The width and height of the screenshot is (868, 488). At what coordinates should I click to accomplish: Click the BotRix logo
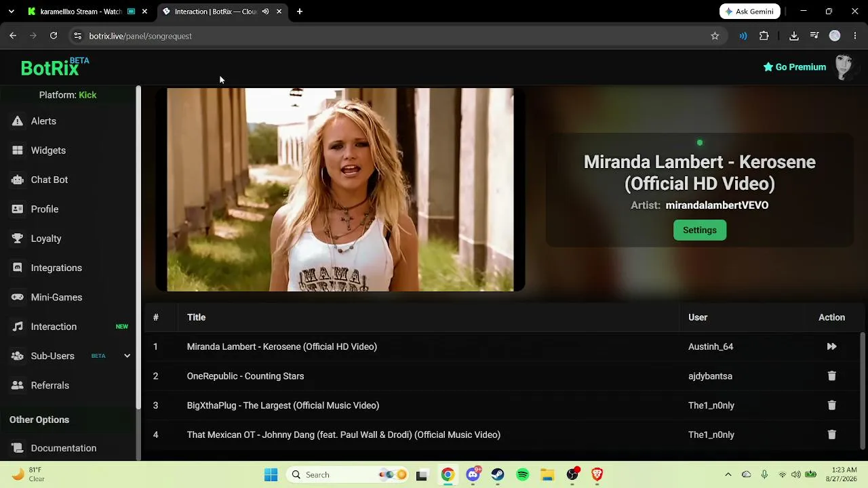(x=55, y=67)
